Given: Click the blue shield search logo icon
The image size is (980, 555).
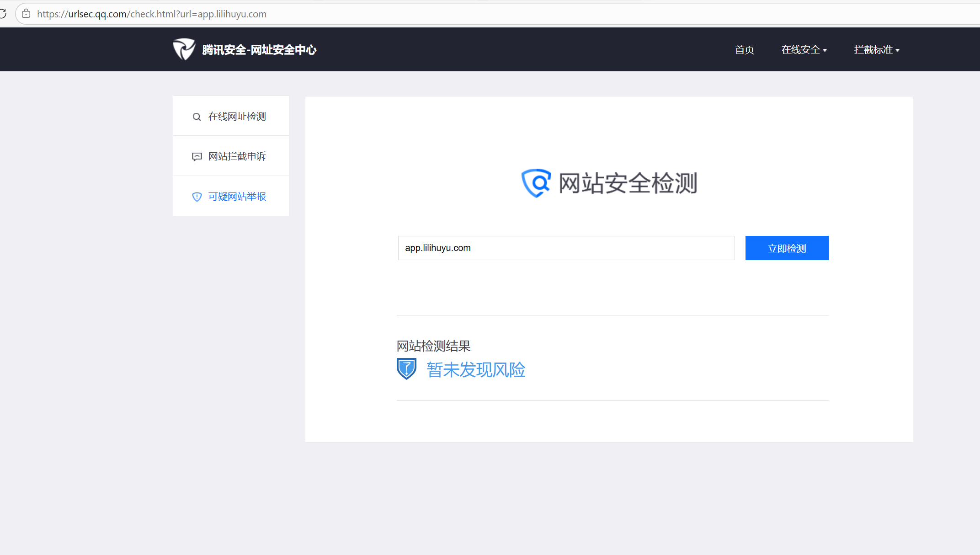Looking at the screenshot, I should (x=536, y=183).
